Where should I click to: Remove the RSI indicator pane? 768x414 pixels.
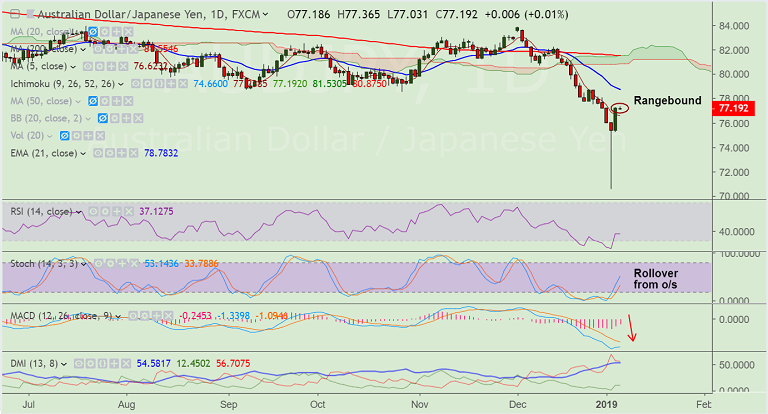pos(128,212)
